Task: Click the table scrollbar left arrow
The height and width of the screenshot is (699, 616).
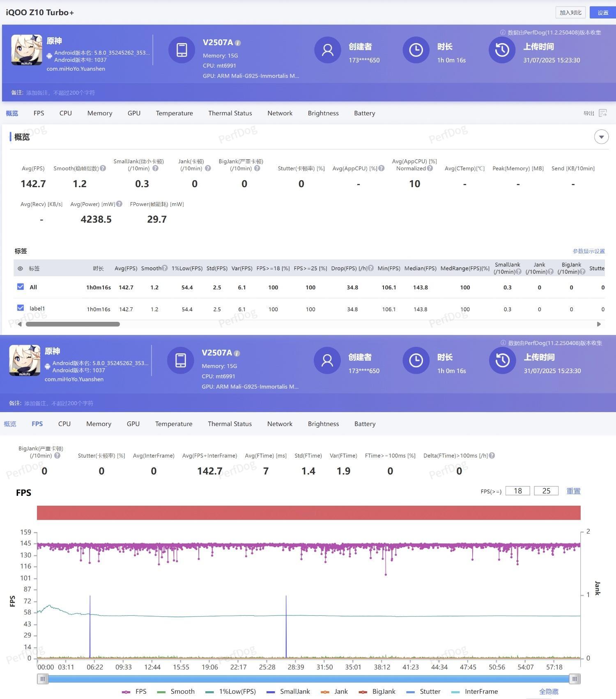Action: [19, 324]
